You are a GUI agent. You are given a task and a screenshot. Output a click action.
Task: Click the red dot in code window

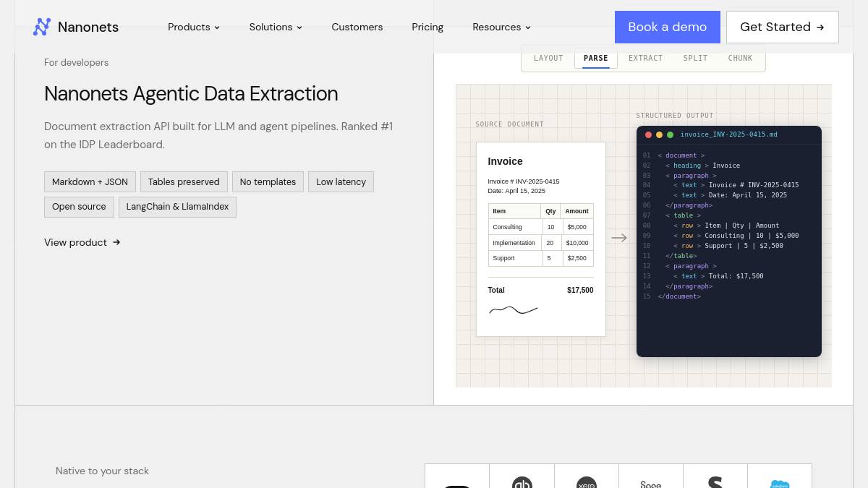pos(649,134)
